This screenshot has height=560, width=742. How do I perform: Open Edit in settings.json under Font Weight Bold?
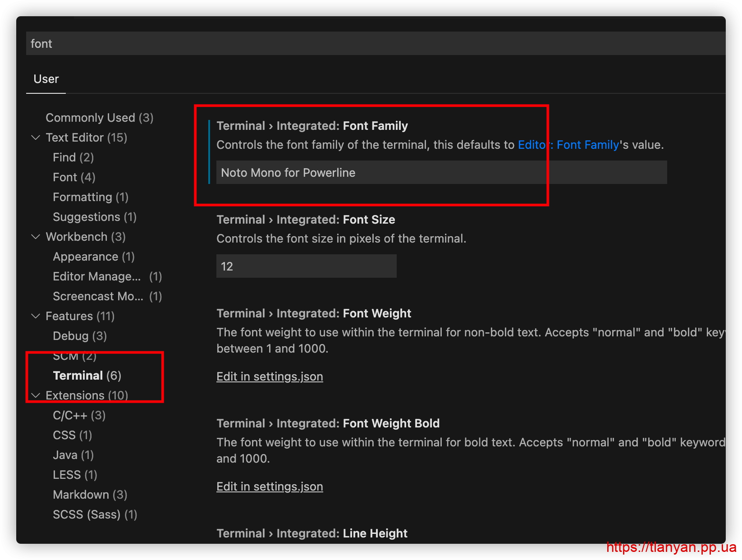tap(270, 487)
